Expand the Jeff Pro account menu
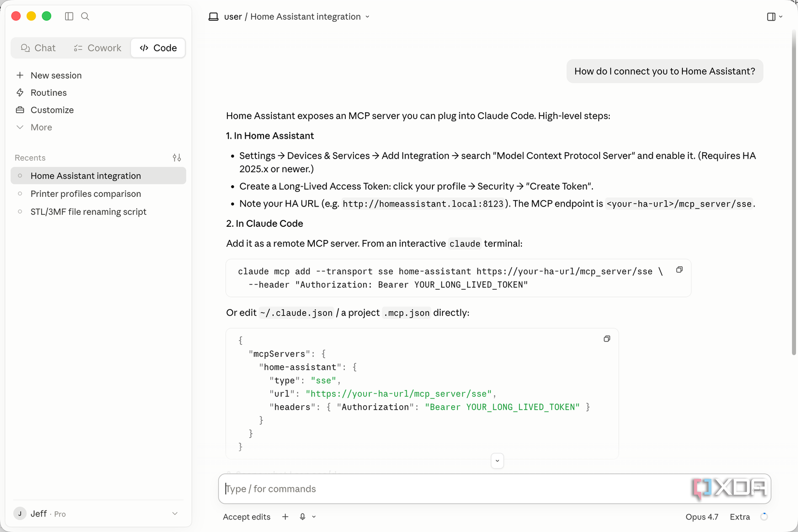 pos(99,514)
